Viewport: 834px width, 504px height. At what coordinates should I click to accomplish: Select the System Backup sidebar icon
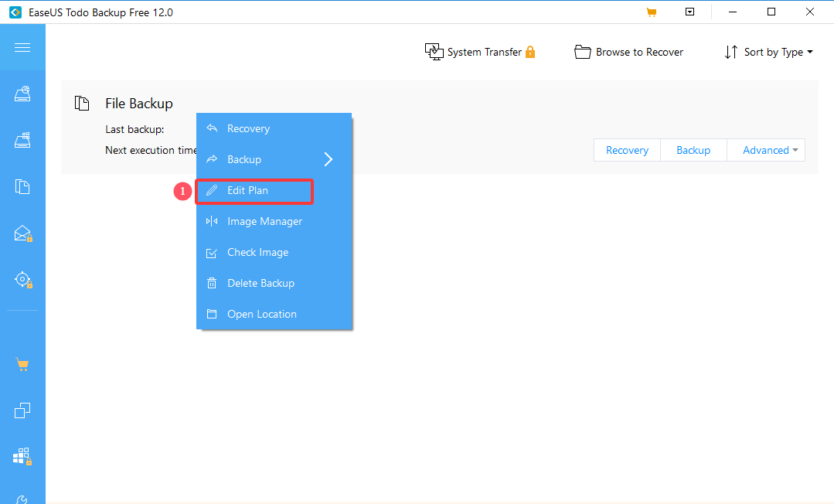point(22,140)
